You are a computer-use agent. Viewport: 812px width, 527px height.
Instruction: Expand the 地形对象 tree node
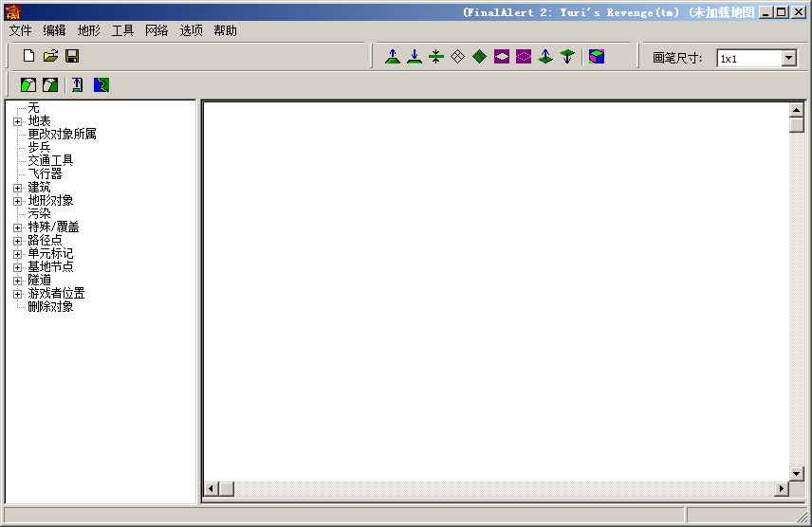coord(18,201)
